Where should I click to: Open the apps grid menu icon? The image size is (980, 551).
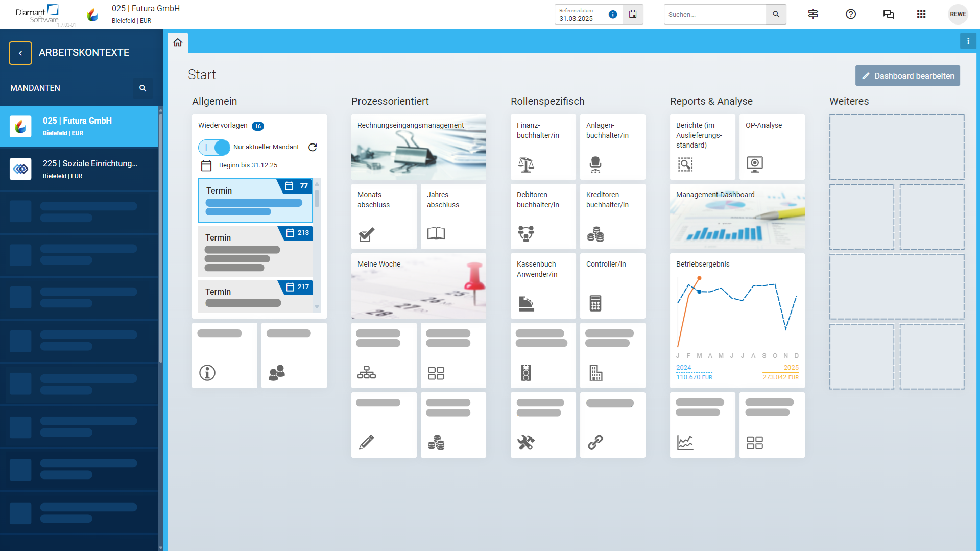(921, 14)
